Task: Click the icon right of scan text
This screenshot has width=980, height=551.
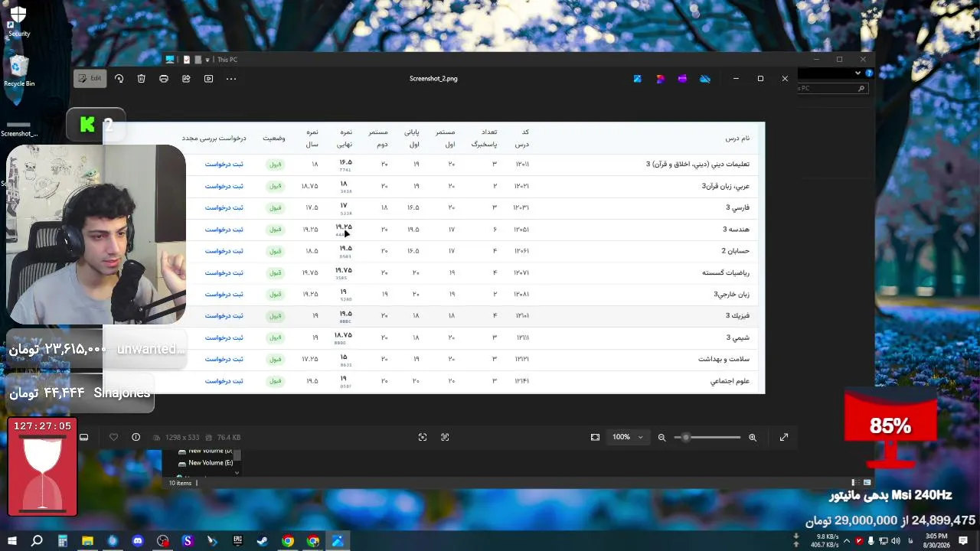Action: [445, 437]
